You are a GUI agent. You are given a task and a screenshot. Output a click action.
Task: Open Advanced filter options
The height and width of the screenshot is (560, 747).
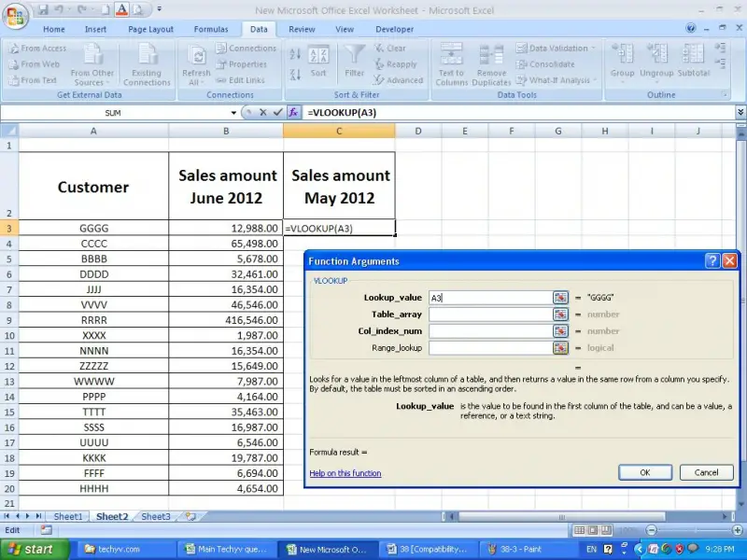pyautogui.click(x=399, y=80)
